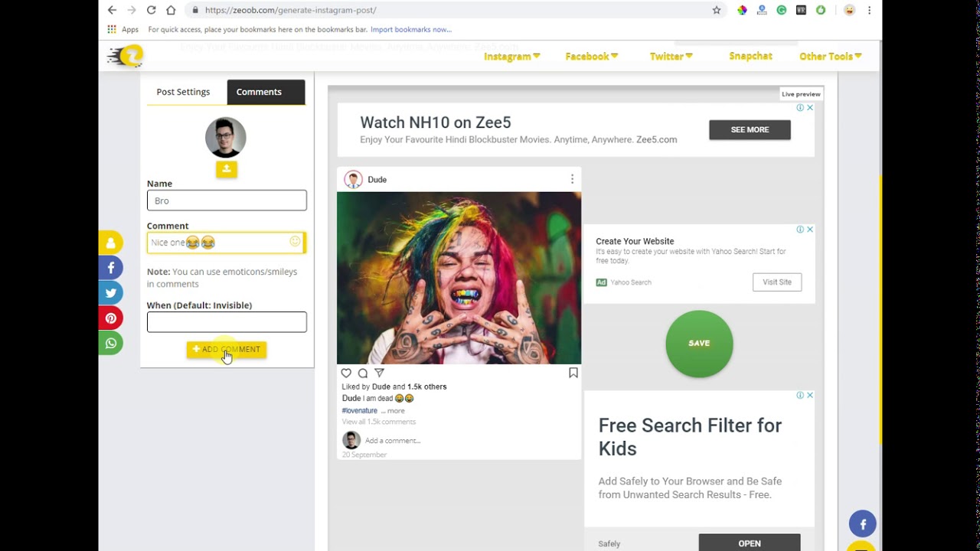The width and height of the screenshot is (980, 551).
Task: Click the yellow avatar upload icon
Action: point(226,169)
